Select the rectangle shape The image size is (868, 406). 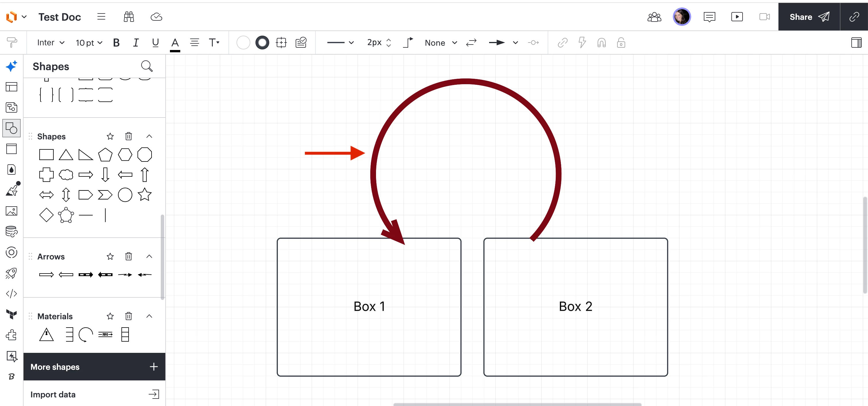[x=46, y=155]
